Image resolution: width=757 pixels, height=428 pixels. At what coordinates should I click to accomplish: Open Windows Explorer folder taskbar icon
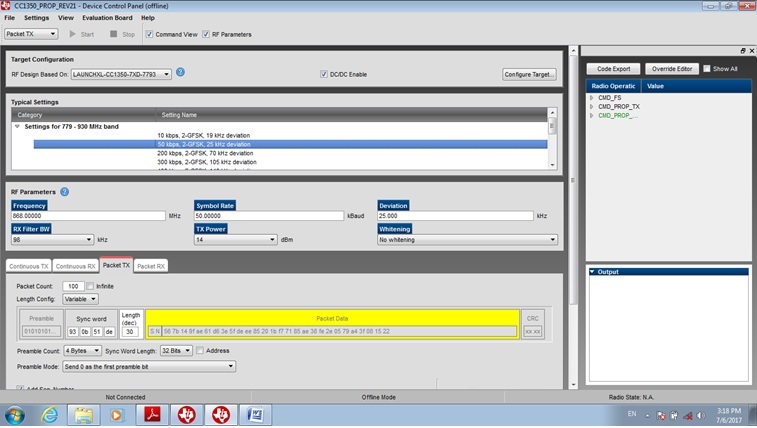84,415
